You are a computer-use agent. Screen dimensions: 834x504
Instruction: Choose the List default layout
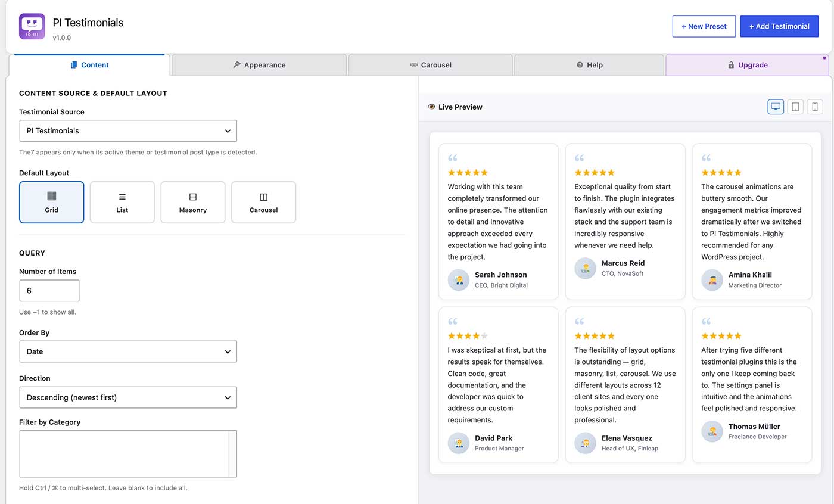122,202
